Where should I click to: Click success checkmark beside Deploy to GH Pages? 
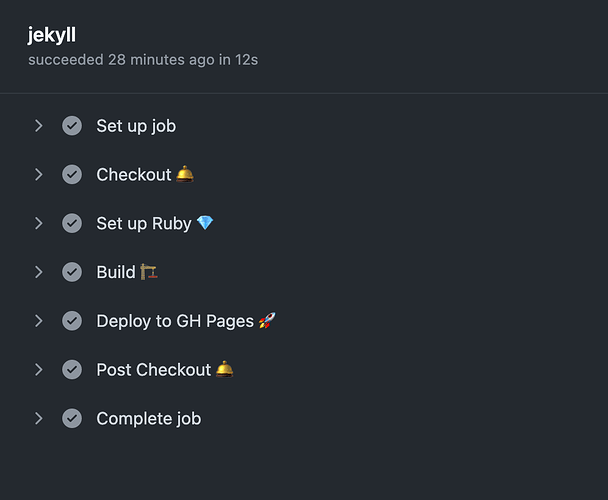pos(72,321)
